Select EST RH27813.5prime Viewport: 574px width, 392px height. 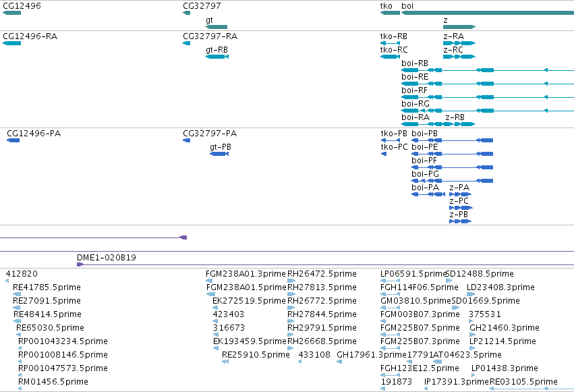291,294
